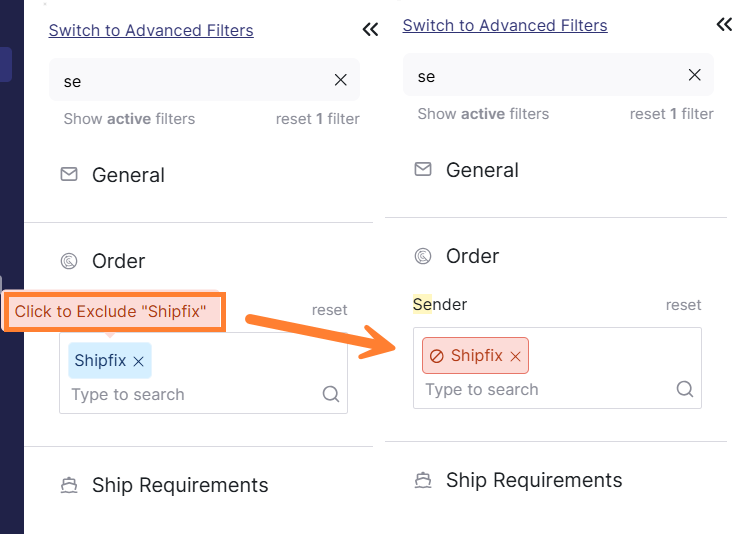Focus the left filter search box containing 'se'
Viewport: 737px width, 534px height.
point(190,80)
